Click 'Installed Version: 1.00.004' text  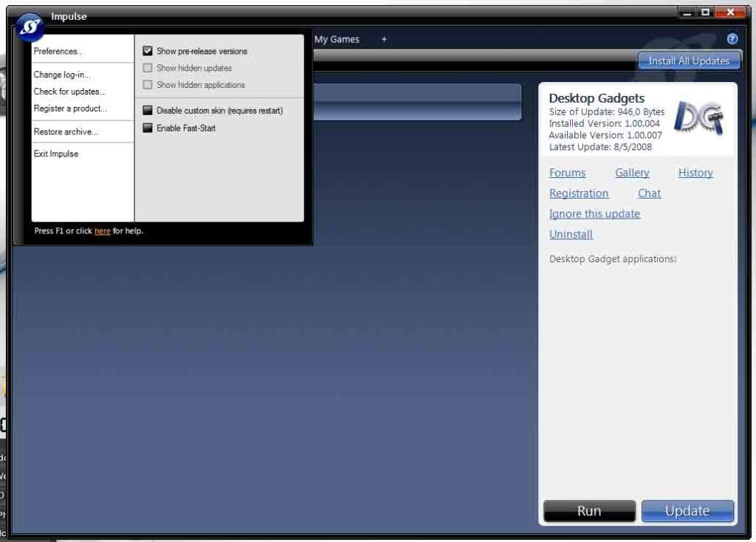pyautogui.click(x=604, y=123)
